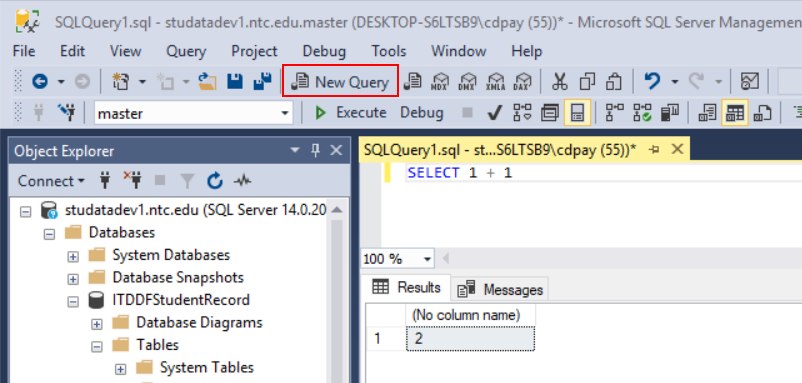Open the Object Explorer window position arrow
This screenshot has width=802, height=383.
(295, 150)
